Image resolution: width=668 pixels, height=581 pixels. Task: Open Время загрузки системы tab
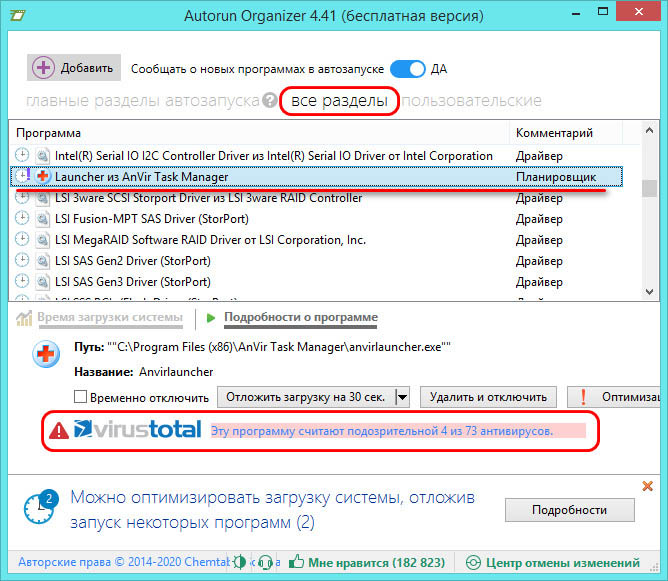tap(110, 317)
